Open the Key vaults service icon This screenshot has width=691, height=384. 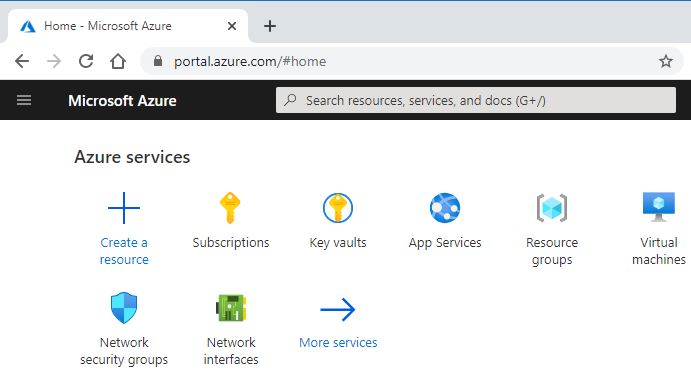tap(338, 208)
